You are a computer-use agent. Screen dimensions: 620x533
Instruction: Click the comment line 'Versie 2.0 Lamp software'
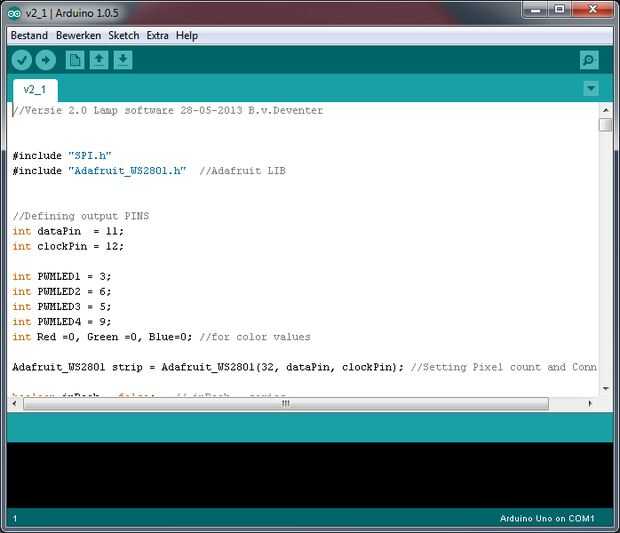click(x=168, y=110)
